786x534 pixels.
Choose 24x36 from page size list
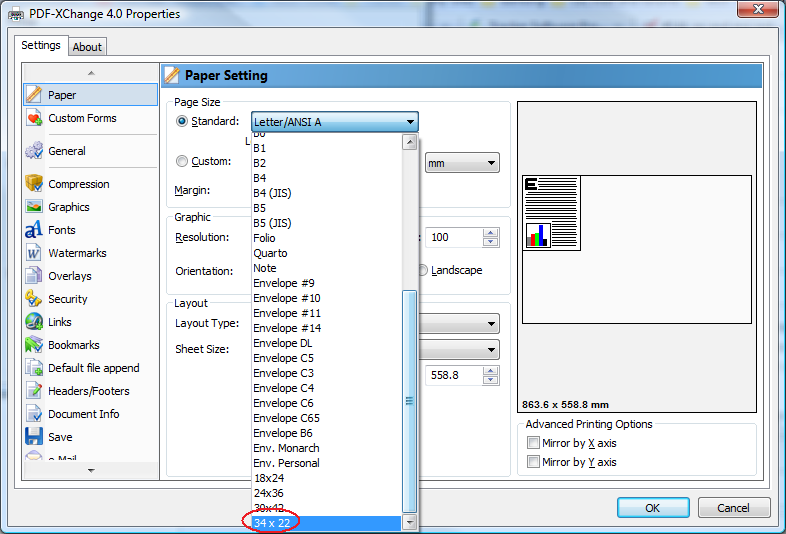pos(326,493)
